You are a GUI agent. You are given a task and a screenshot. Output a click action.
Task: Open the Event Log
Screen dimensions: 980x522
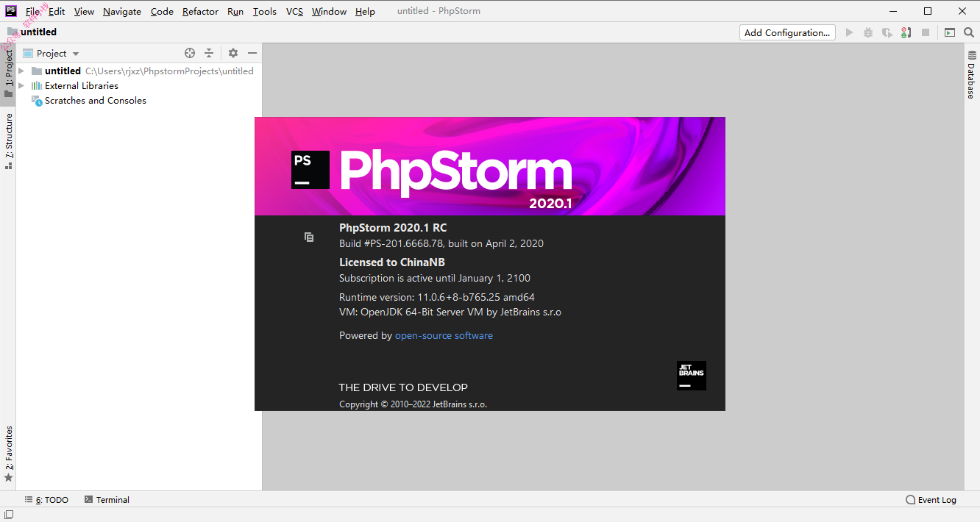931,500
